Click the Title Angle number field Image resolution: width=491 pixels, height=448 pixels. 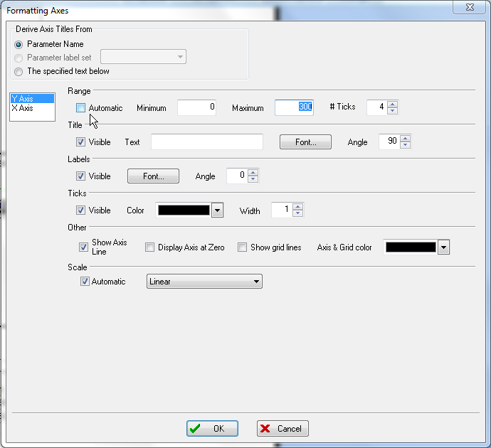(389, 142)
